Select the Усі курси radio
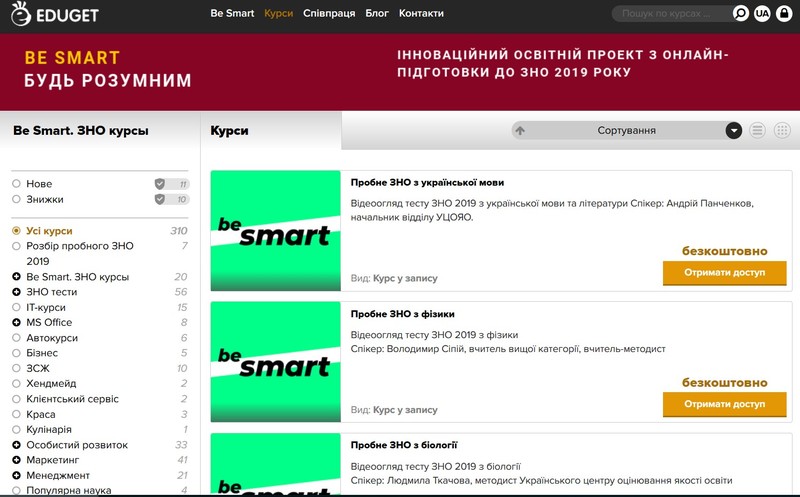This screenshot has height=497, width=800. (16, 231)
